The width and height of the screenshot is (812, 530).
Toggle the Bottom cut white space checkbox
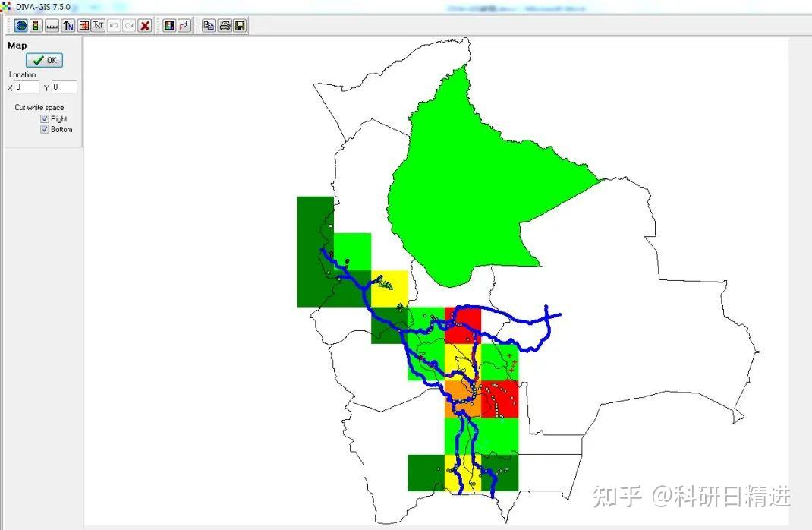[45, 129]
